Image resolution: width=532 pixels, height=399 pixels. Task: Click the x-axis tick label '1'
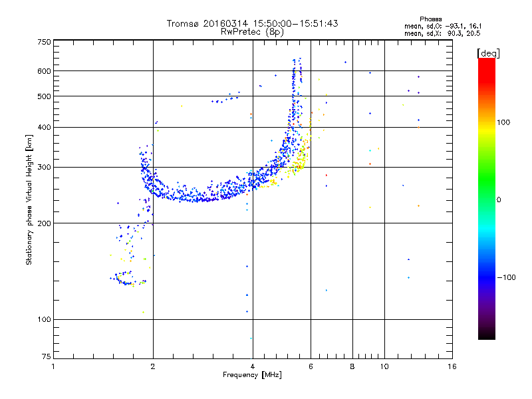pyautogui.click(x=53, y=366)
